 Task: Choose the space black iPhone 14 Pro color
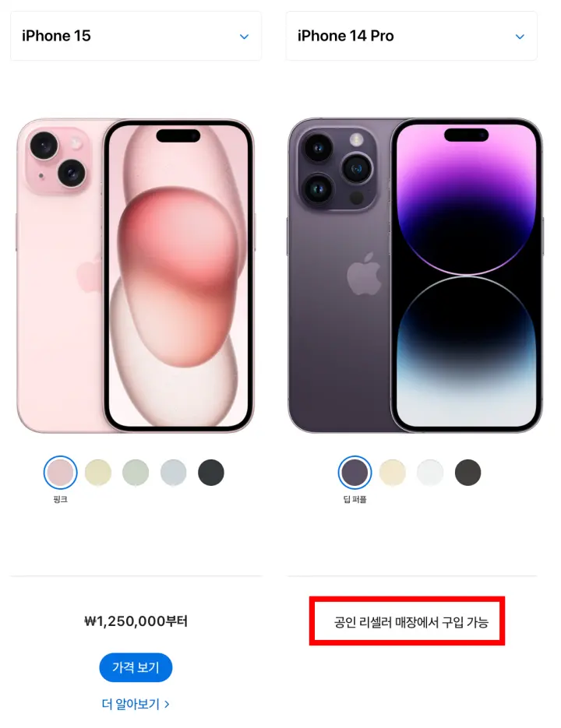coord(467,473)
